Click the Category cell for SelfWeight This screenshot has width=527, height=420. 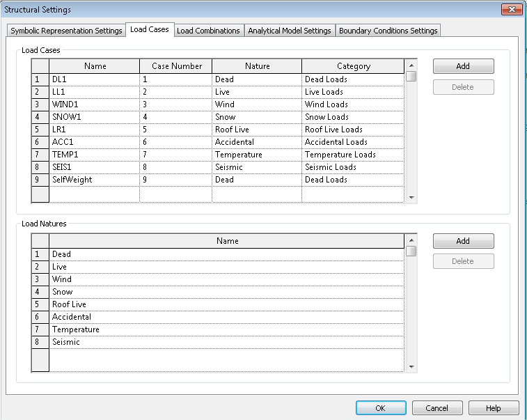point(353,180)
